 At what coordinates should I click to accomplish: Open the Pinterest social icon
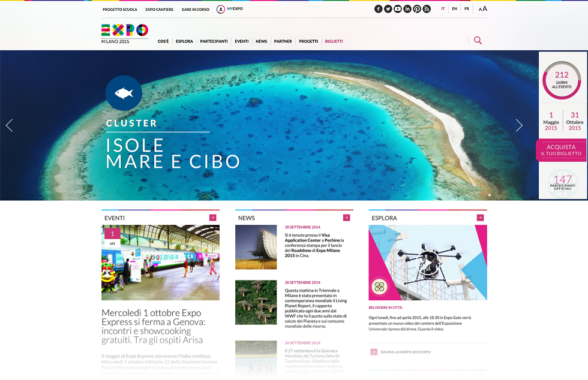coord(417,9)
